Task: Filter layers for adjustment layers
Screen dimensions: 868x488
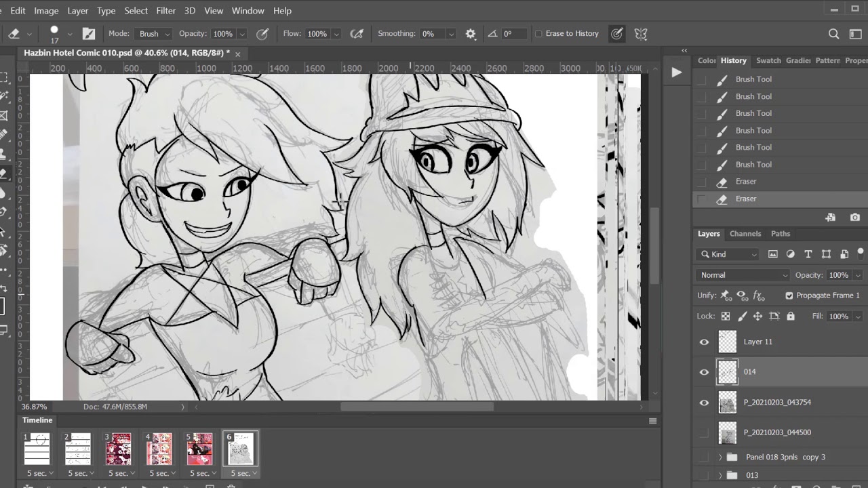Action: pos(791,254)
